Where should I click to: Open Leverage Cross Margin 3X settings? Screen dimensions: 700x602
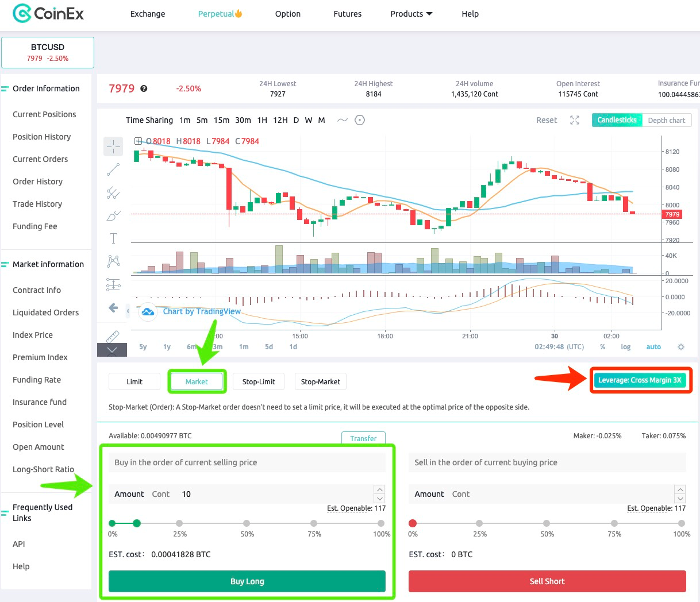640,380
